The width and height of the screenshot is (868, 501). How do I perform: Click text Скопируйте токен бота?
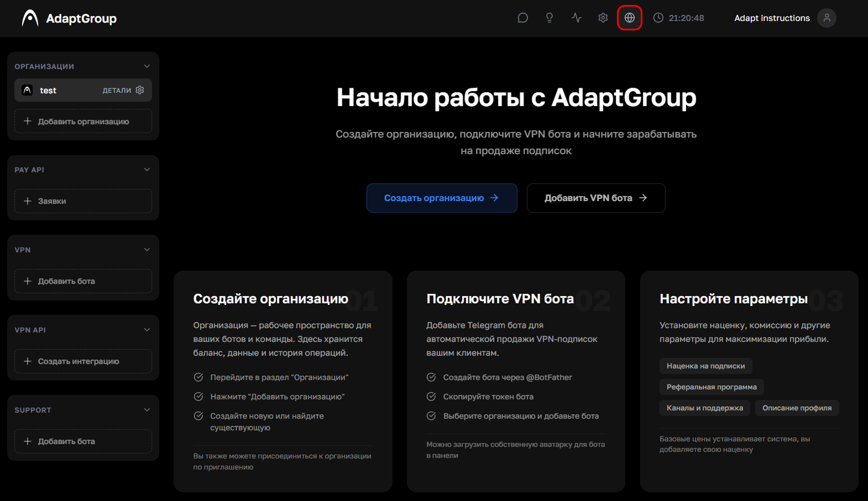point(488,397)
